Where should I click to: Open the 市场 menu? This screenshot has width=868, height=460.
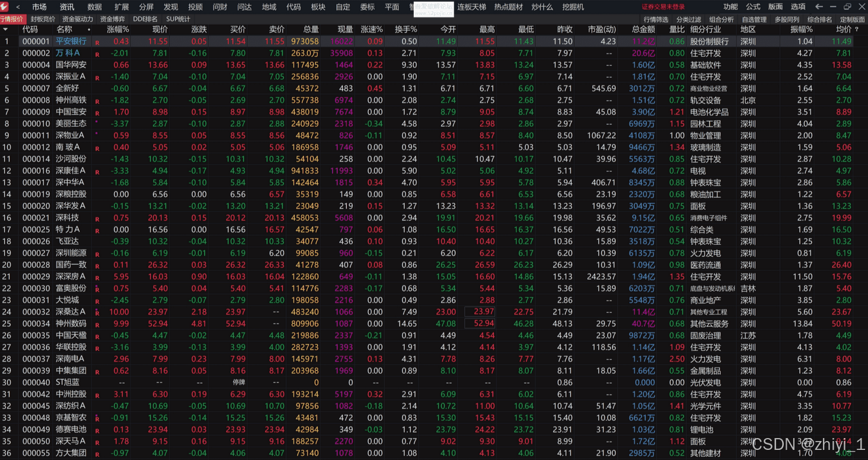coord(39,7)
